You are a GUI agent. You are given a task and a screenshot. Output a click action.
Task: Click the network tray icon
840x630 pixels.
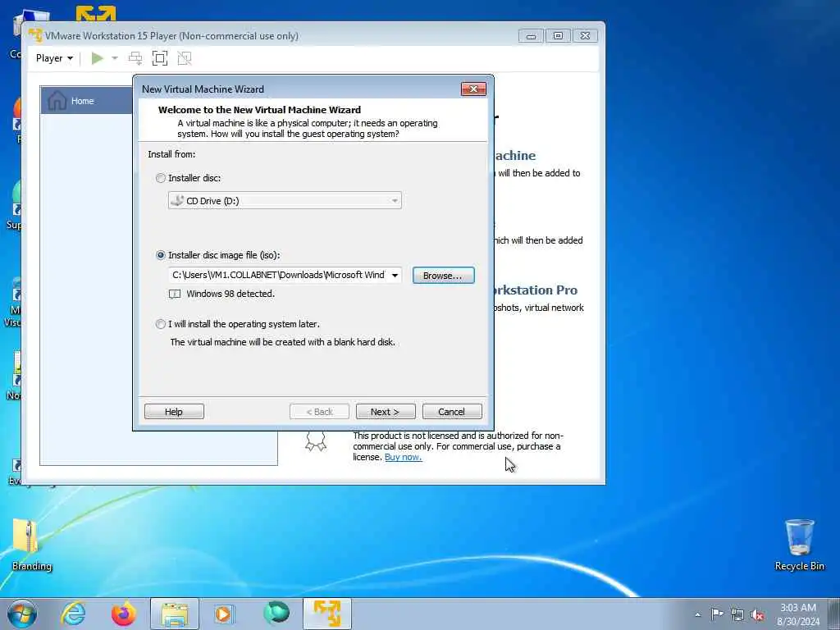click(737, 614)
